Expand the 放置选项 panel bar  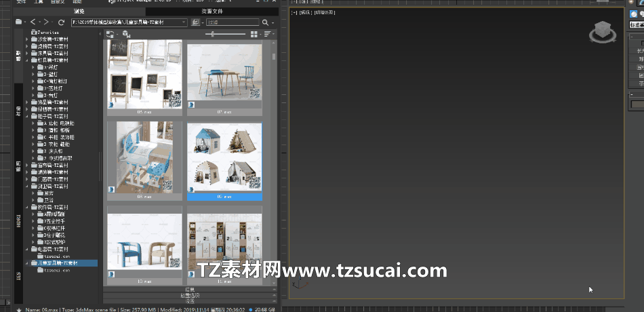pyautogui.click(x=190, y=295)
